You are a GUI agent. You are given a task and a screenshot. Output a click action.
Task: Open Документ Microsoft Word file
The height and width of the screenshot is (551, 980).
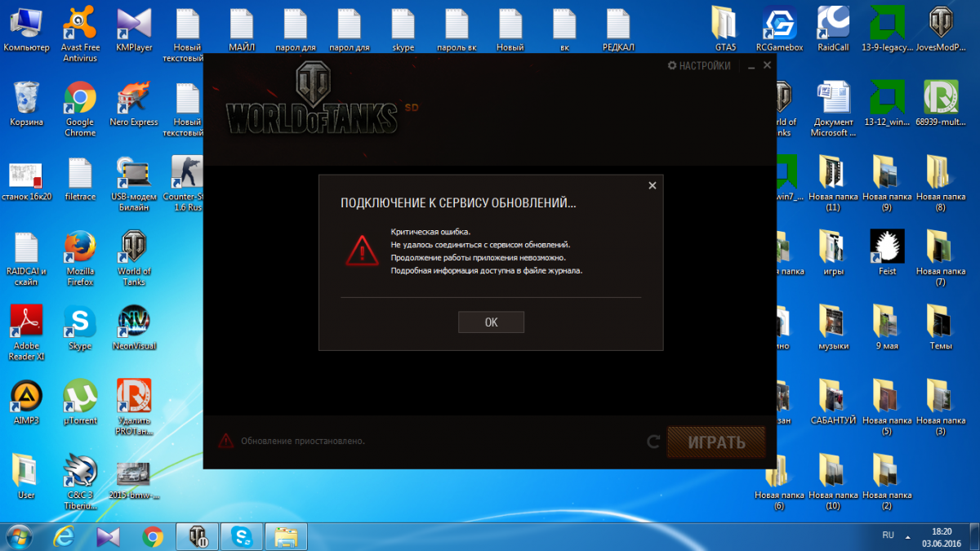click(x=833, y=109)
